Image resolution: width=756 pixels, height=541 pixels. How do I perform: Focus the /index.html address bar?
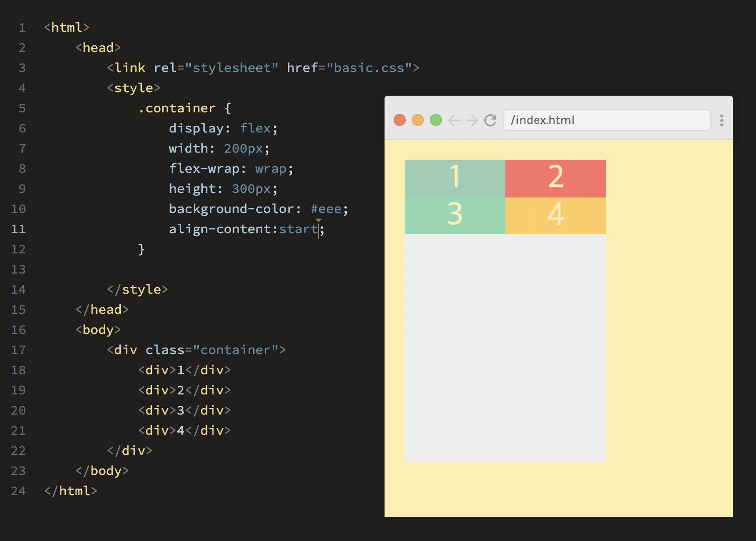(607, 120)
